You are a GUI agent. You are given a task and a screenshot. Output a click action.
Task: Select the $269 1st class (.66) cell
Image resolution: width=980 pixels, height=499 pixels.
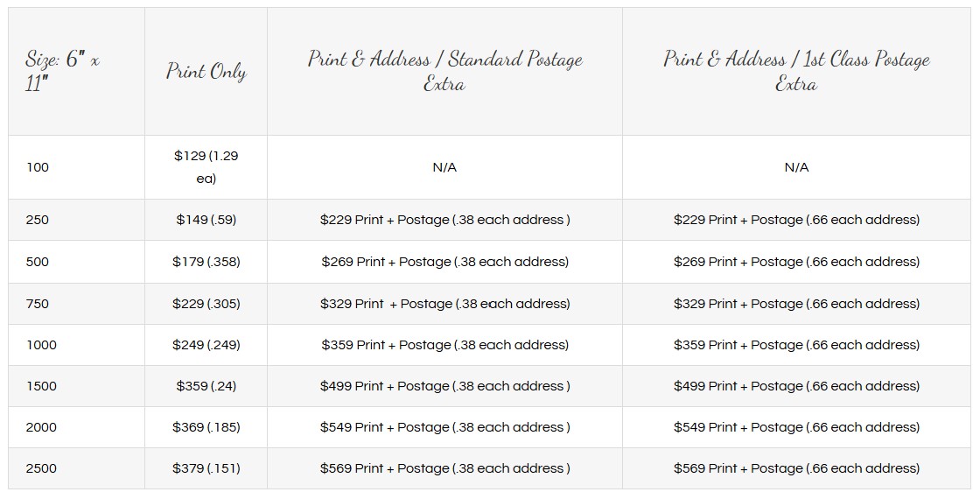click(796, 262)
